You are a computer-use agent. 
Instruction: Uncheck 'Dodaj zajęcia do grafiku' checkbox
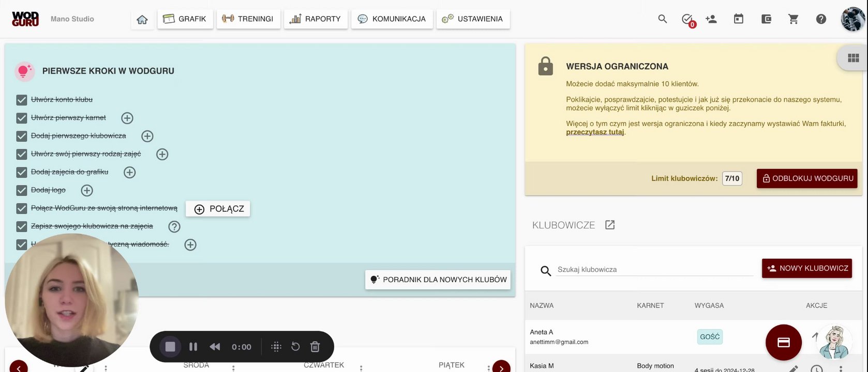coord(22,172)
